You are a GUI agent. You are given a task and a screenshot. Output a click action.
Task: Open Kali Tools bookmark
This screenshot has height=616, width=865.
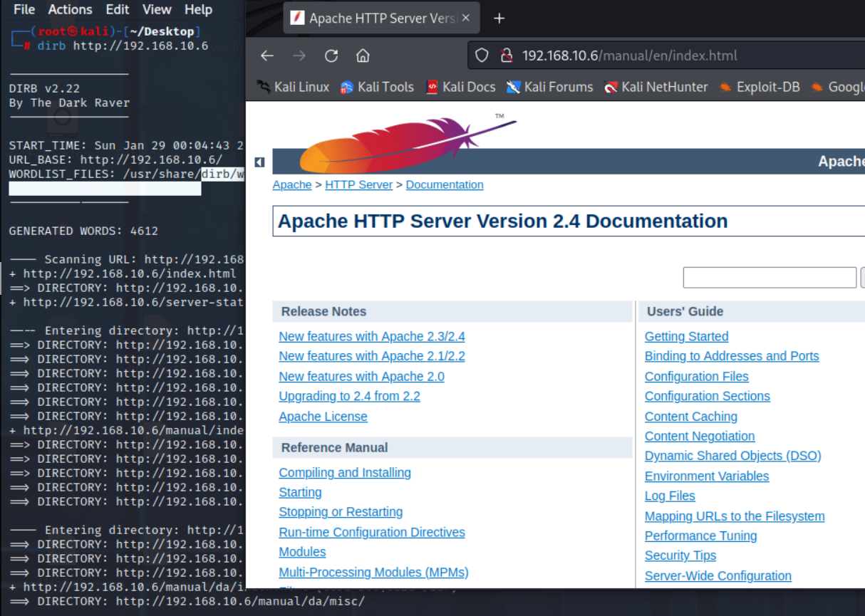[377, 87]
